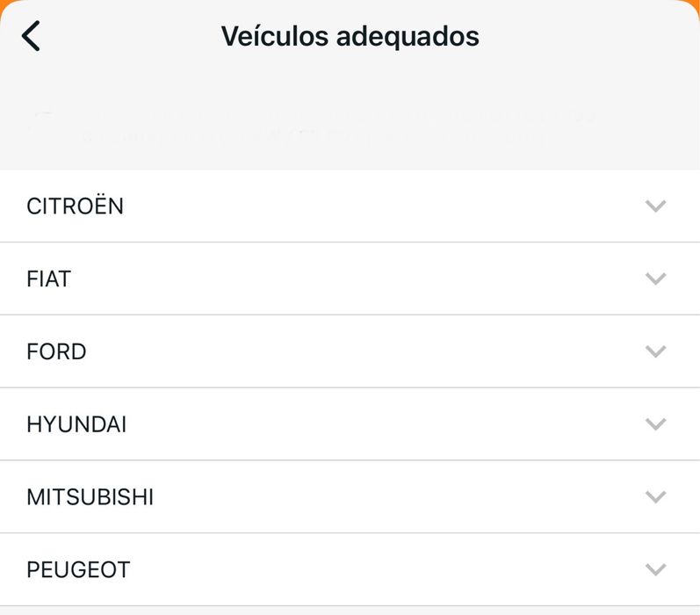700x615 pixels.
Task: Tap the MITSUBISHI down-arrow chevron
Action: tap(655, 497)
